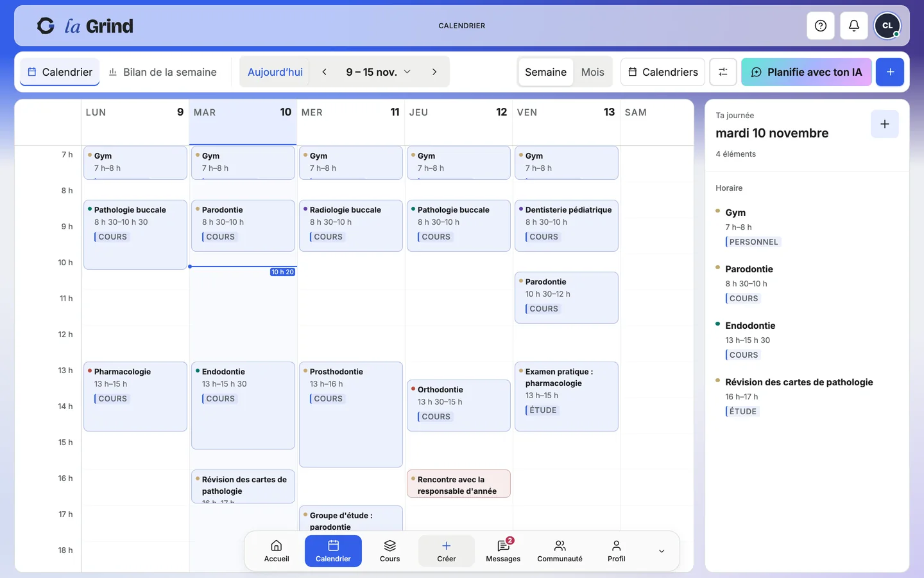
Task: Open the help question mark icon
Action: 821,26
